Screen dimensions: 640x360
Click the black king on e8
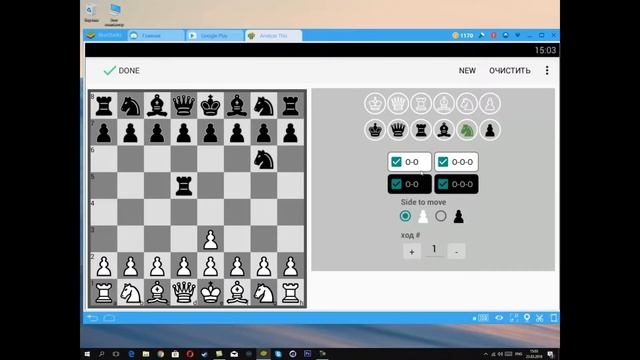(x=210, y=105)
